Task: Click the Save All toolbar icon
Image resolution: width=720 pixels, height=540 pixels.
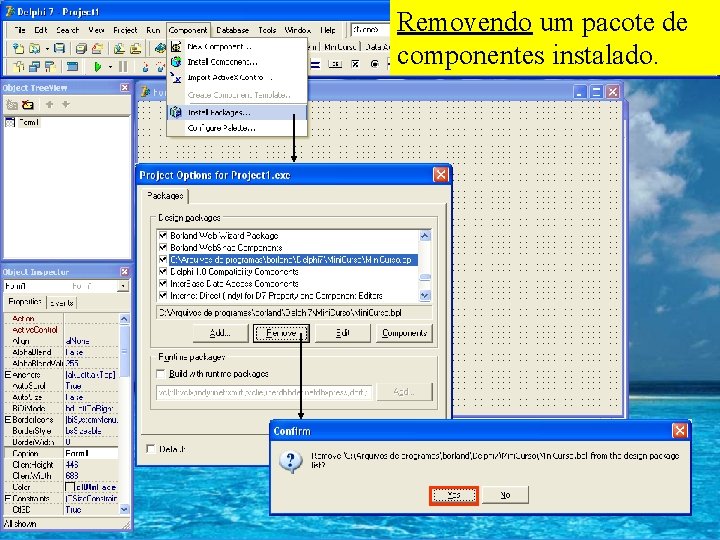Action: [81, 48]
